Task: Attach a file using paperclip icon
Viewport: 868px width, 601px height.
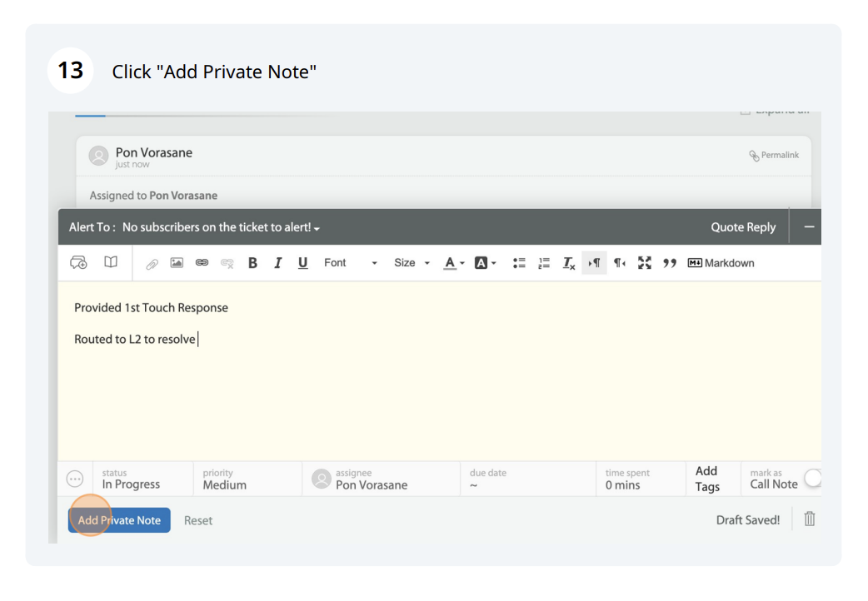Action: point(152,263)
